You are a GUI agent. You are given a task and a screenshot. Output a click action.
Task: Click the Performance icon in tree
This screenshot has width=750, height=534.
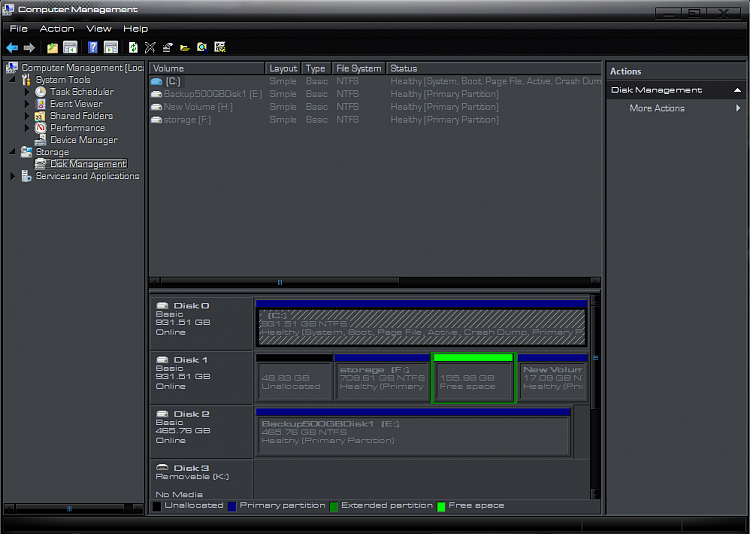(41, 128)
